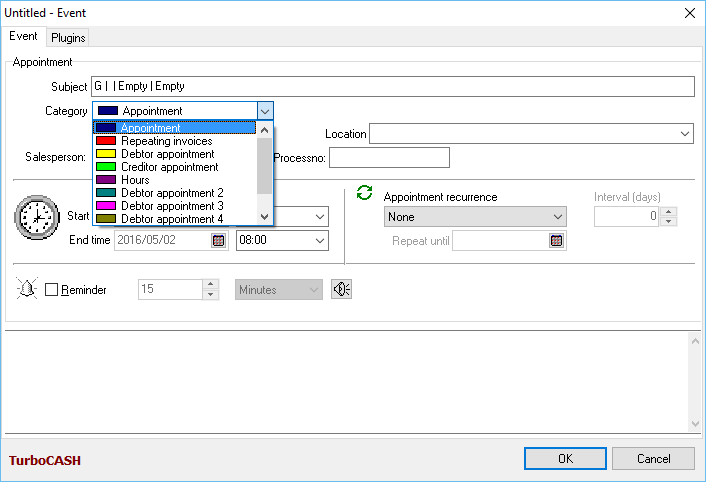Screen dimensions: 706x482
Task: Enable the Reminder checkbox
Action: [x=52, y=290]
